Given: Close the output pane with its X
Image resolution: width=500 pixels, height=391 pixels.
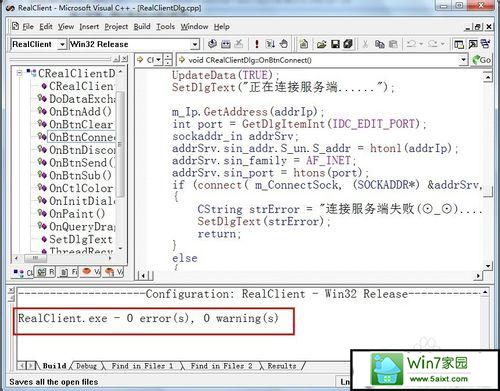Looking at the screenshot, I should tap(11, 290).
